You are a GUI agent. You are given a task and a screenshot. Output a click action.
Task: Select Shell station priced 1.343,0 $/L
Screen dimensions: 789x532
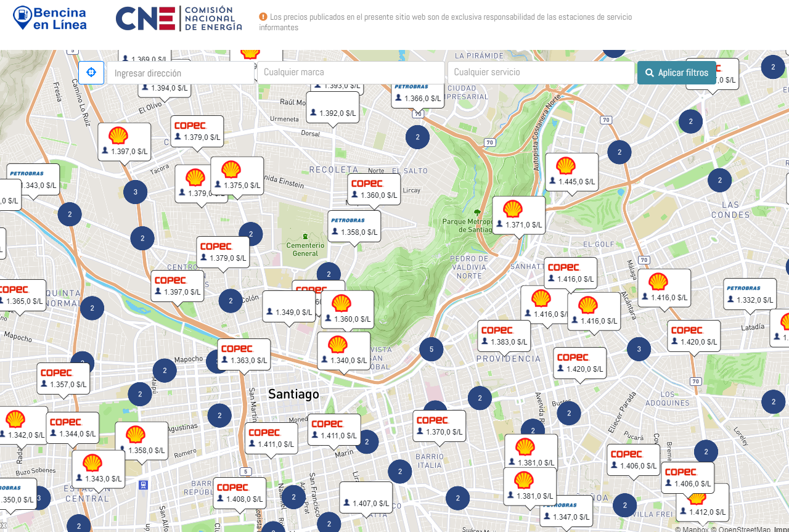pos(99,470)
